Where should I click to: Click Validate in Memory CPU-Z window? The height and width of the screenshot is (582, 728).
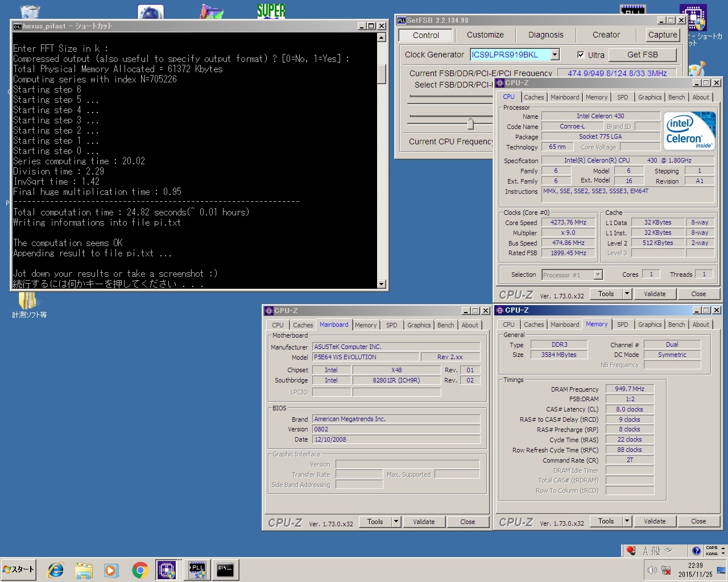click(655, 521)
